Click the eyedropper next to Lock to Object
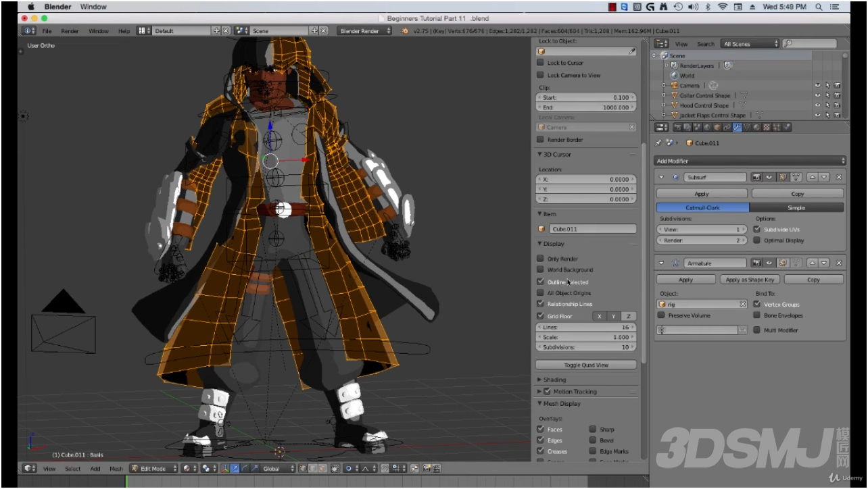This screenshot has width=868, height=489. (x=632, y=51)
